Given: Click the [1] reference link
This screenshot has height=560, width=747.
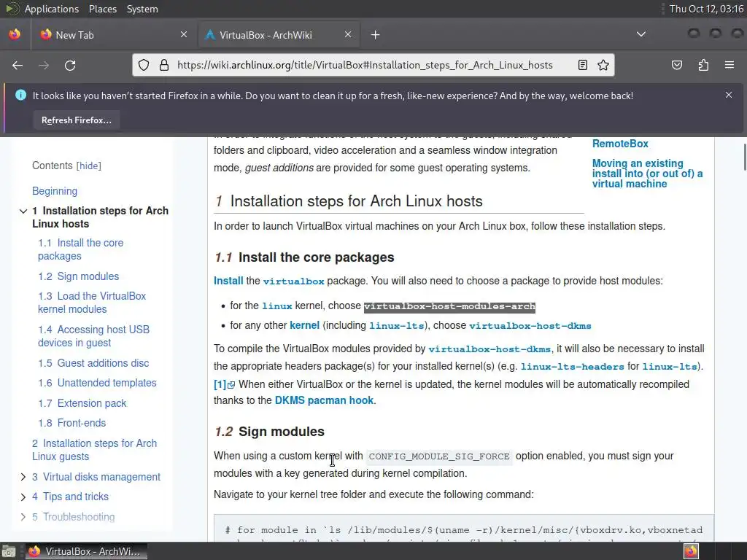Looking at the screenshot, I should [x=220, y=384].
